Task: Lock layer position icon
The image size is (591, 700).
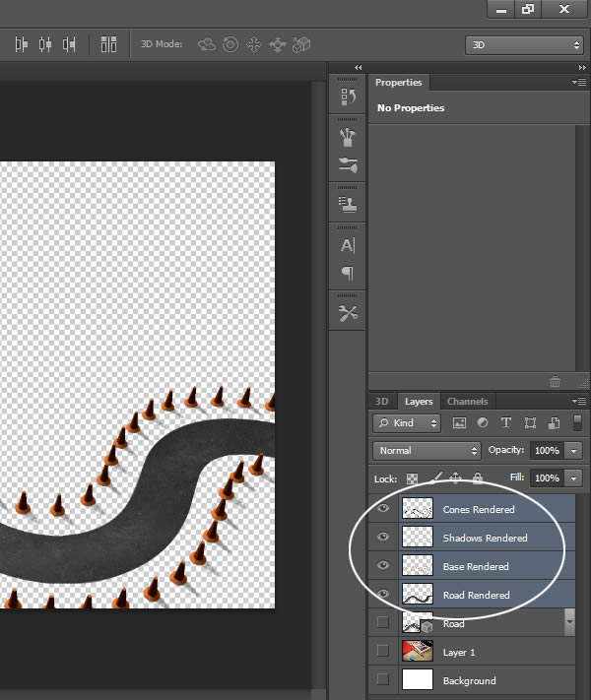Action: [x=455, y=478]
